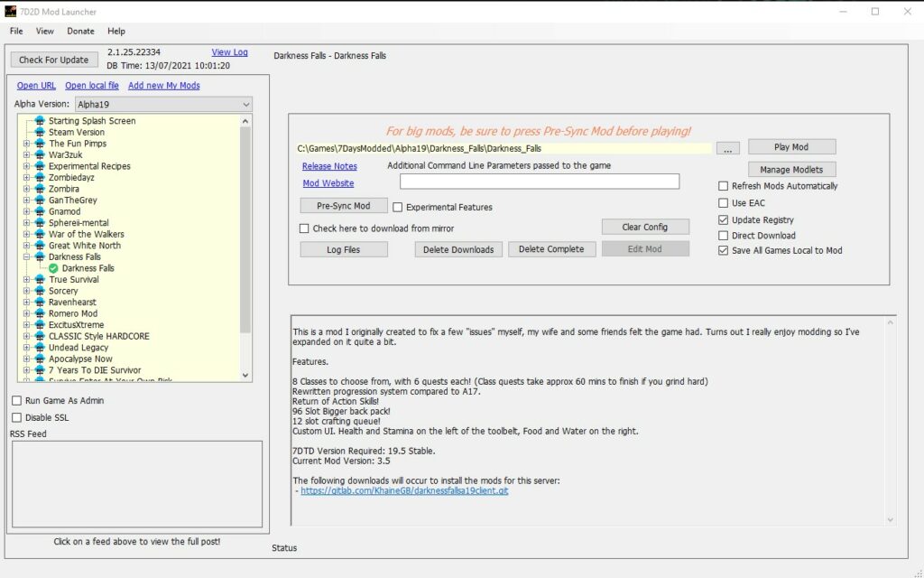Click Delete Downloads button

pyautogui.click(x=458, y=249)
